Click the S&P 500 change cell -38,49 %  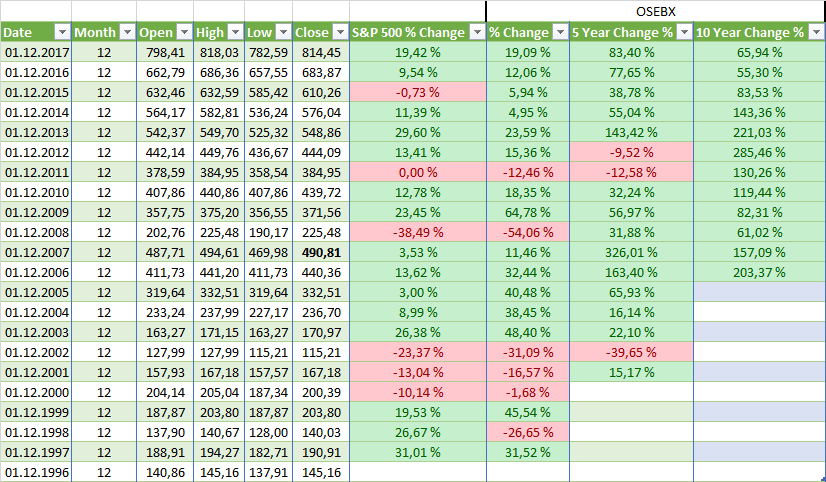click(418, 233)
